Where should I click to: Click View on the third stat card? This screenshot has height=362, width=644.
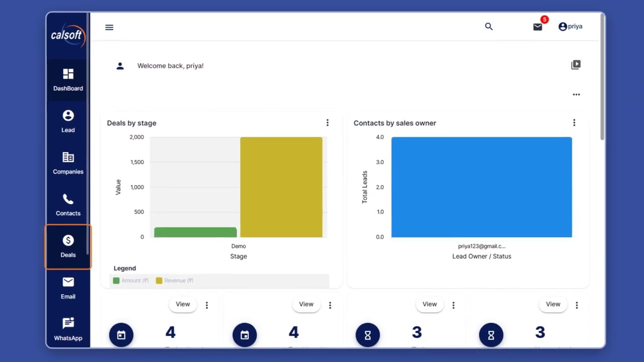(430, 304)
